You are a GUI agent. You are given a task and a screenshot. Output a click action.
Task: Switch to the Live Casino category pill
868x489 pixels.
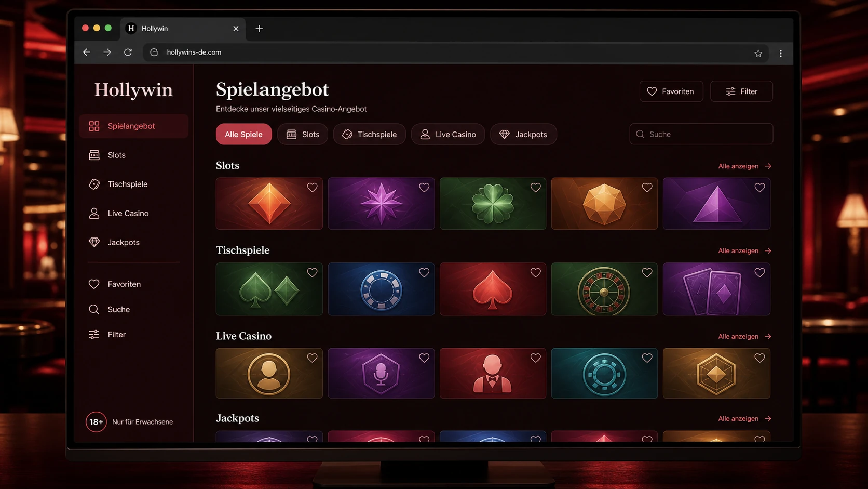[447, 134]
